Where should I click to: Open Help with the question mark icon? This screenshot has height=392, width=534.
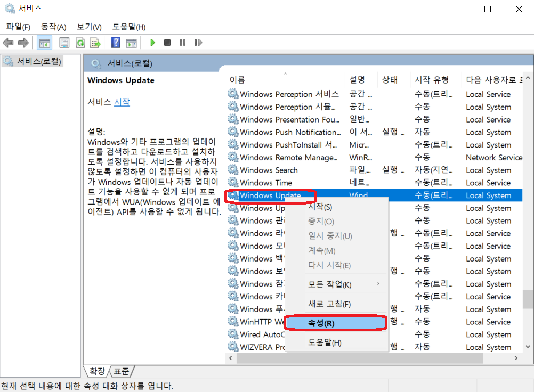116,43
